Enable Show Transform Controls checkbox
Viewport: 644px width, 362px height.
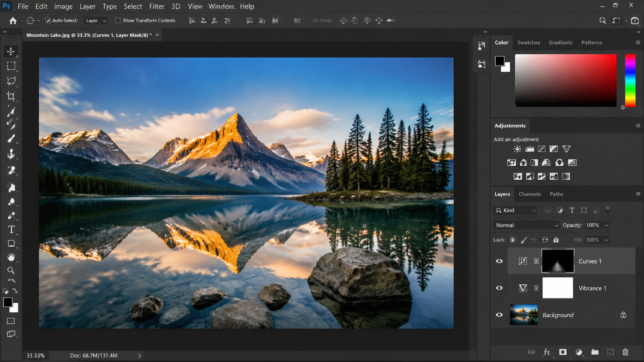tap(118, 20)
